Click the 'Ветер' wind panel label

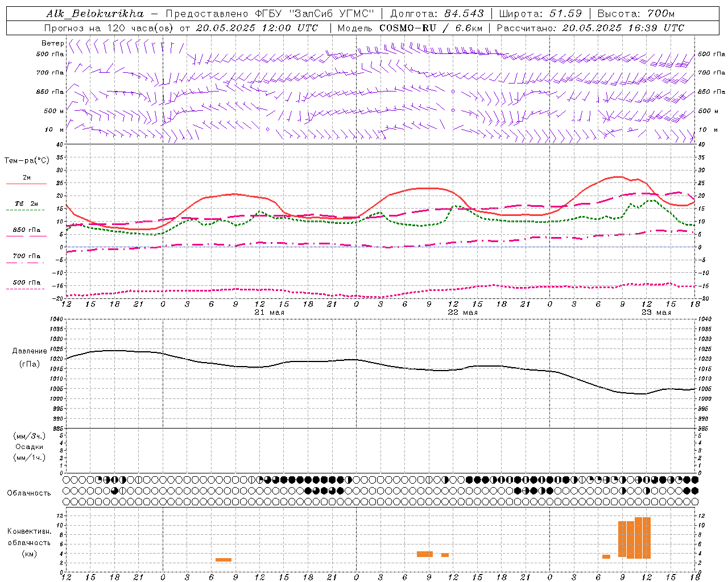tap(52, 43)
